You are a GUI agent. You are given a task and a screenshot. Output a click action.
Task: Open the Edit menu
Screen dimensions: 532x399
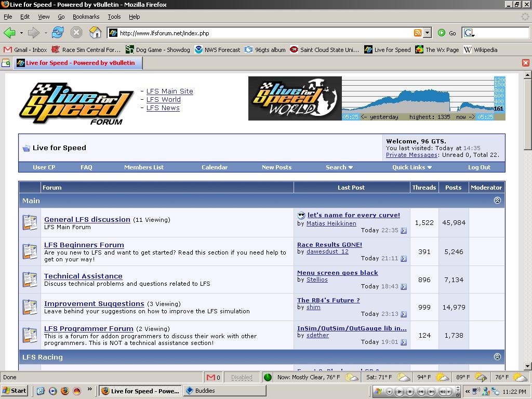(25, 17)
